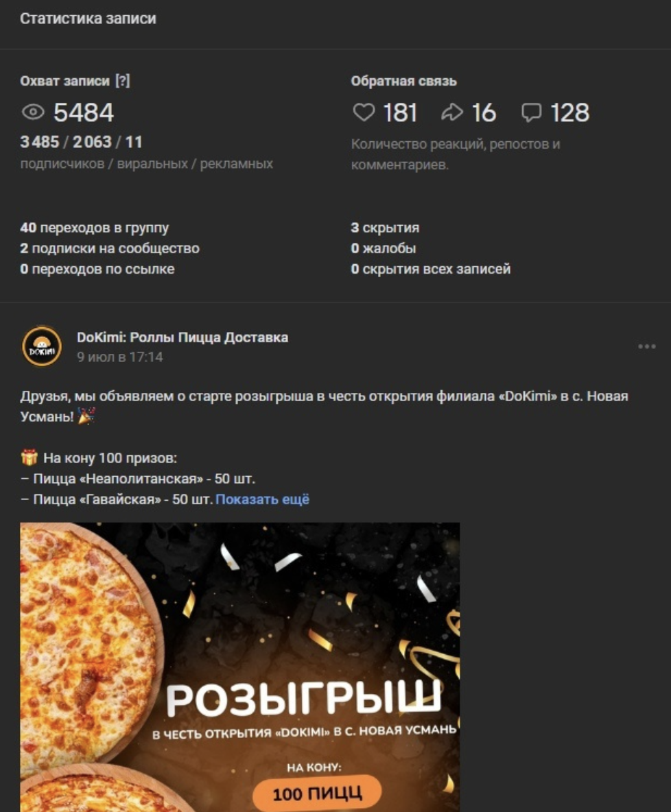Click the 40 переходов в группу line
Viewport: 671px width, 812px height.
pos(94,228)
